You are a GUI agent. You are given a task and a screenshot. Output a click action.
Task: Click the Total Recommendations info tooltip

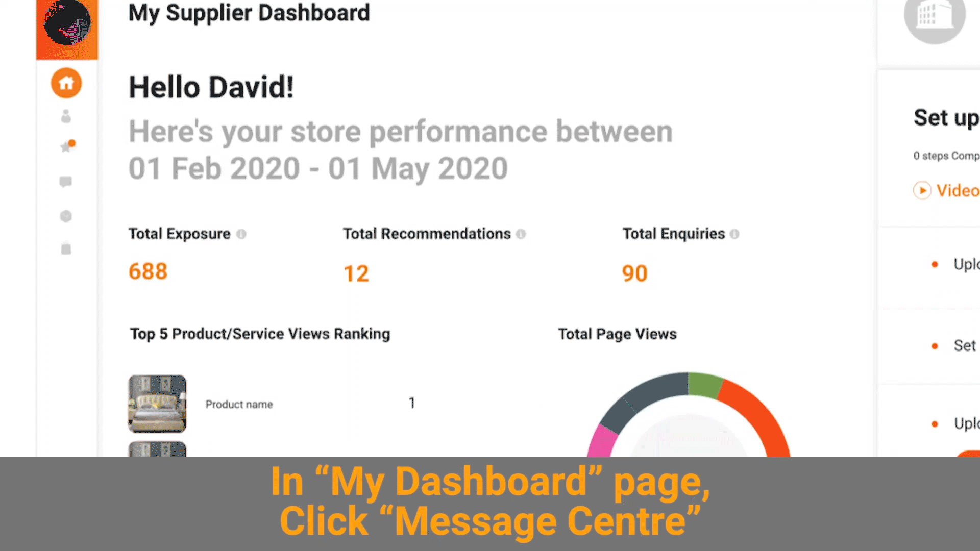point(522,234)
